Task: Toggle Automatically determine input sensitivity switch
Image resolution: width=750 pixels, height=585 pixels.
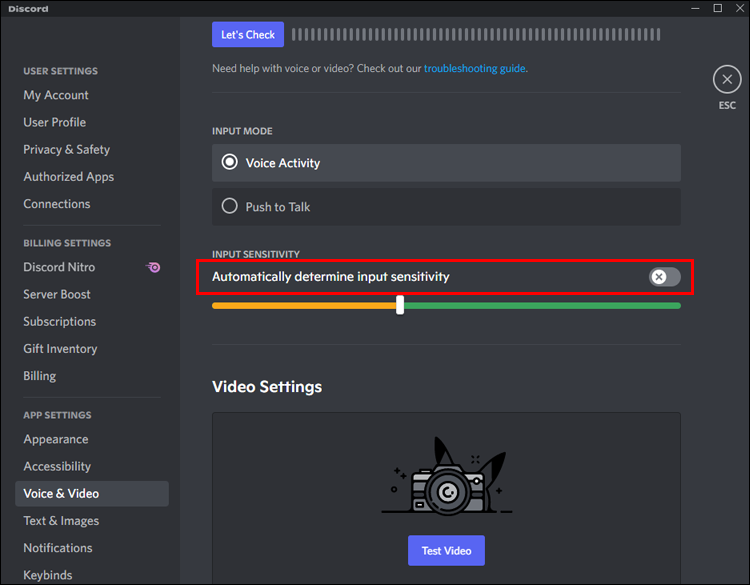Action: (664, 277)
